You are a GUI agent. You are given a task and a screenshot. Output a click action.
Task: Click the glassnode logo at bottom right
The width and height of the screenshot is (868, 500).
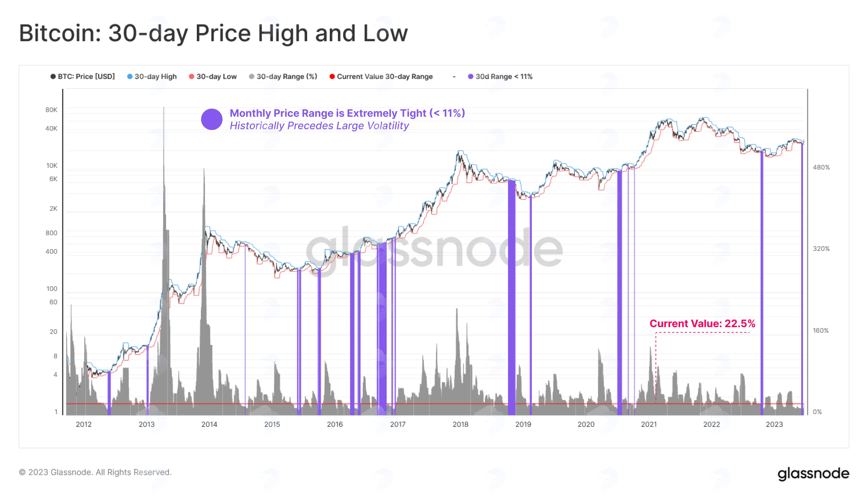pyautogui.click(x=813, y=474)
